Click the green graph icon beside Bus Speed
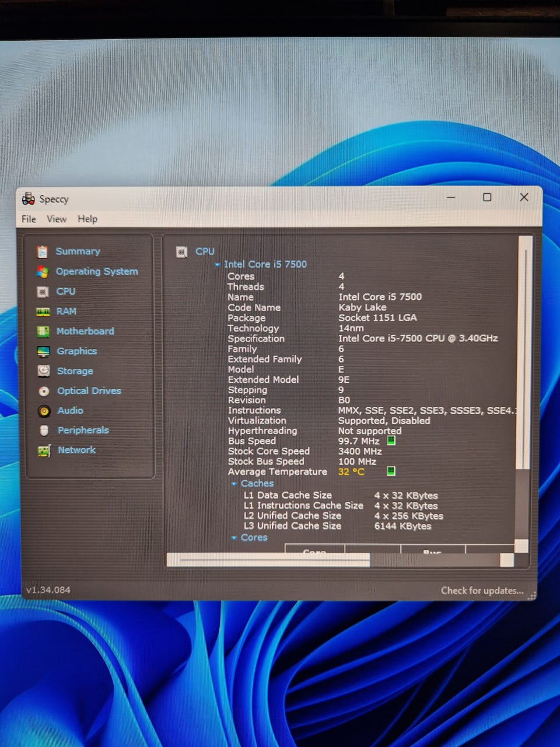The height and width of the screenshot is (747, 560). coord(391,441)
